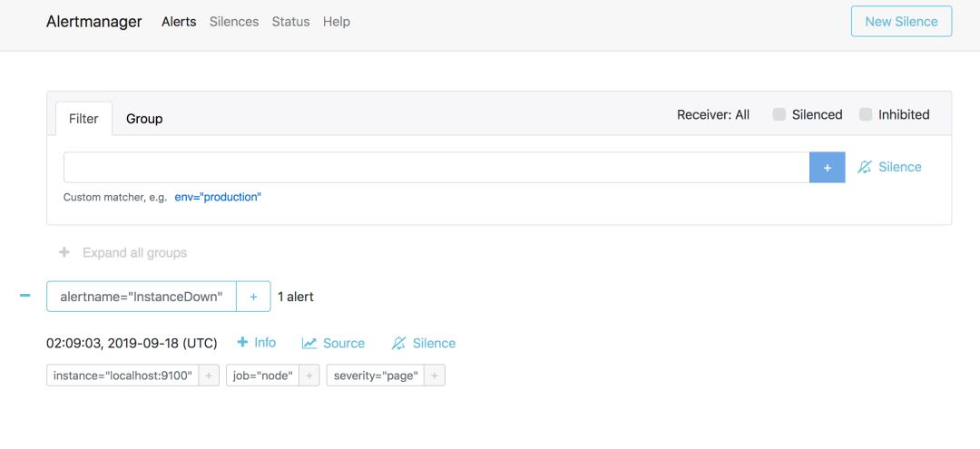Focus the filter matcher input field

coord(436,167)
